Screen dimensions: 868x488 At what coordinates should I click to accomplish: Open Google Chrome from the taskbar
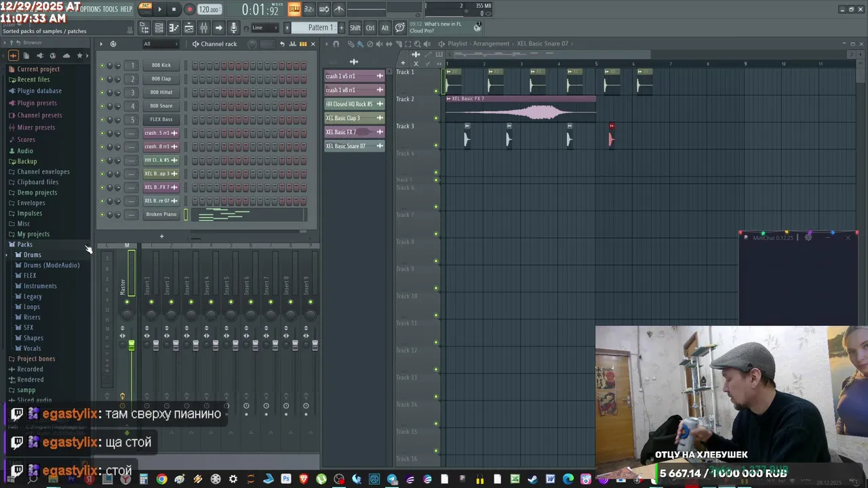[161, 479]
